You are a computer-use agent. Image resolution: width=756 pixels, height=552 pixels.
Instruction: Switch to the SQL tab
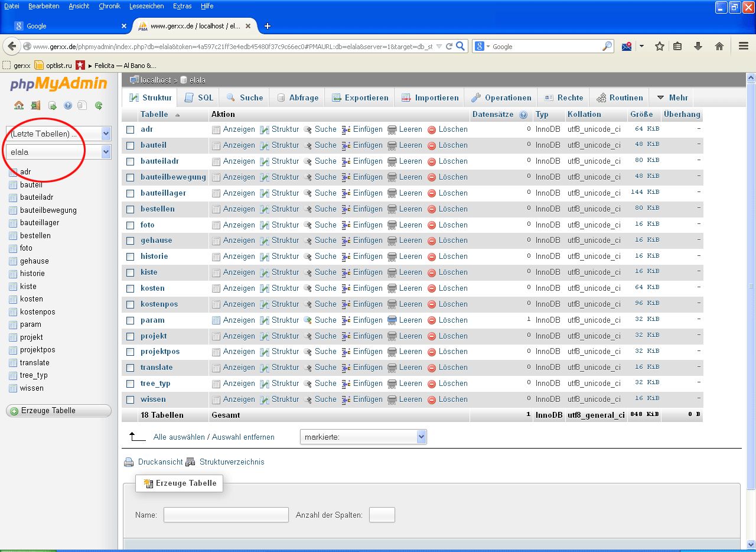(199, 98)
